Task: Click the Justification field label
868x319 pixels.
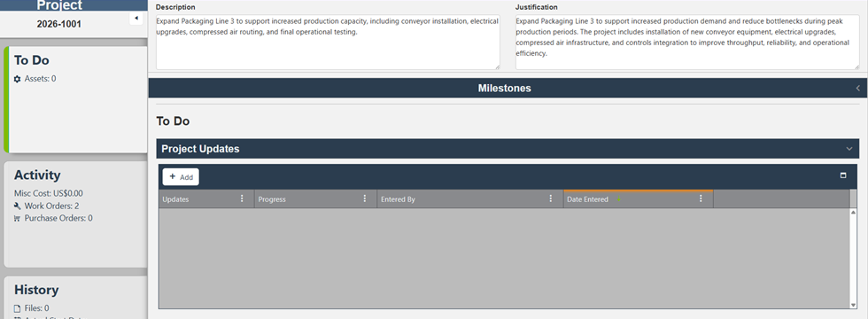Action: tap(537, 7)
